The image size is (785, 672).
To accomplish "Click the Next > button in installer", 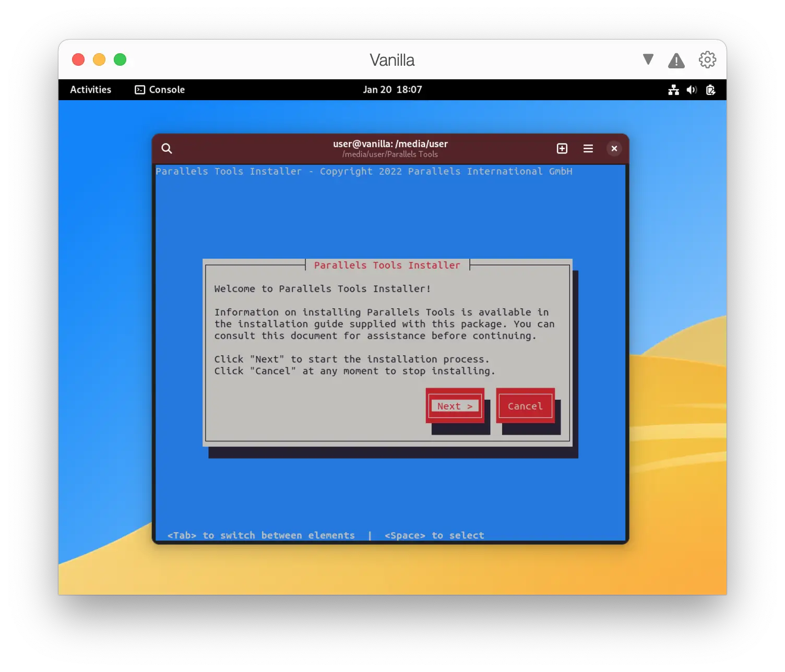I will tap(455, 406).
